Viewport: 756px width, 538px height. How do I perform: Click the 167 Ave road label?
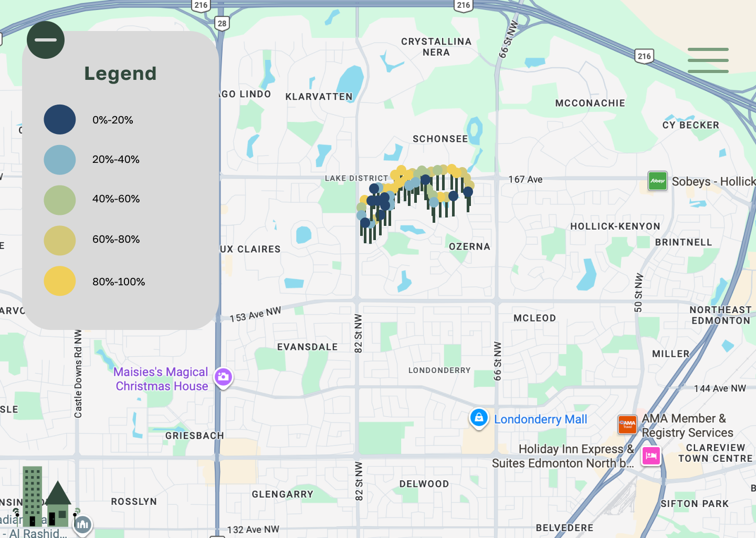coord(526,179)
